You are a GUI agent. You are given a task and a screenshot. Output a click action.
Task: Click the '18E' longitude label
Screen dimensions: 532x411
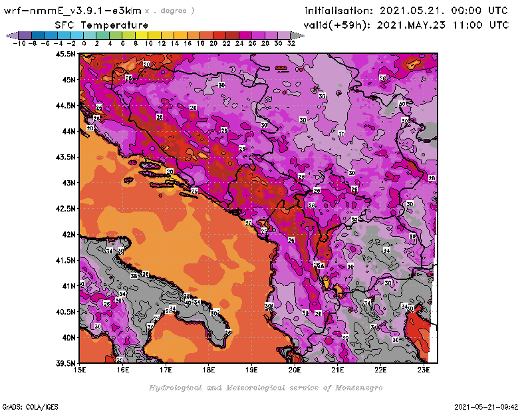(209, 370)
